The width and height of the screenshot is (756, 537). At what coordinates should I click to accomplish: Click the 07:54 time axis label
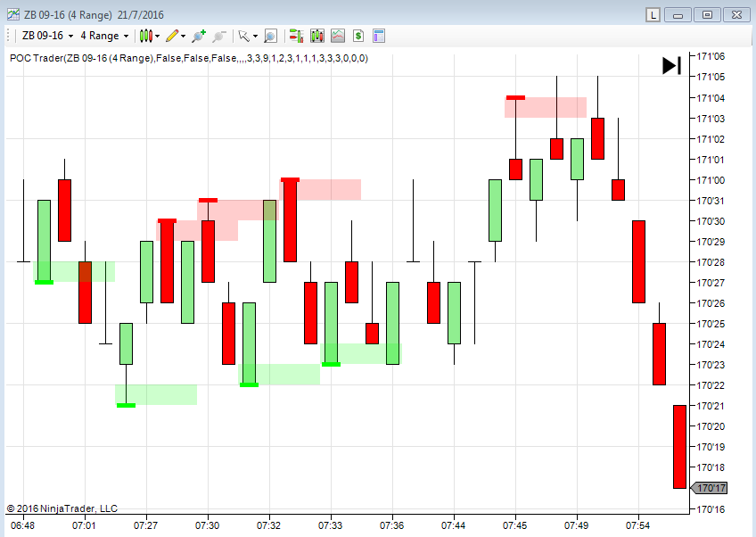tap(638, 525)
